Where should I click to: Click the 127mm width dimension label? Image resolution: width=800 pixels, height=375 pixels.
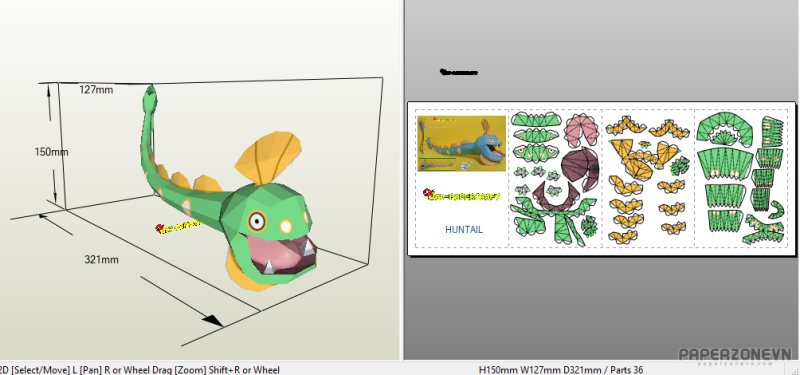tap(96, 90)
